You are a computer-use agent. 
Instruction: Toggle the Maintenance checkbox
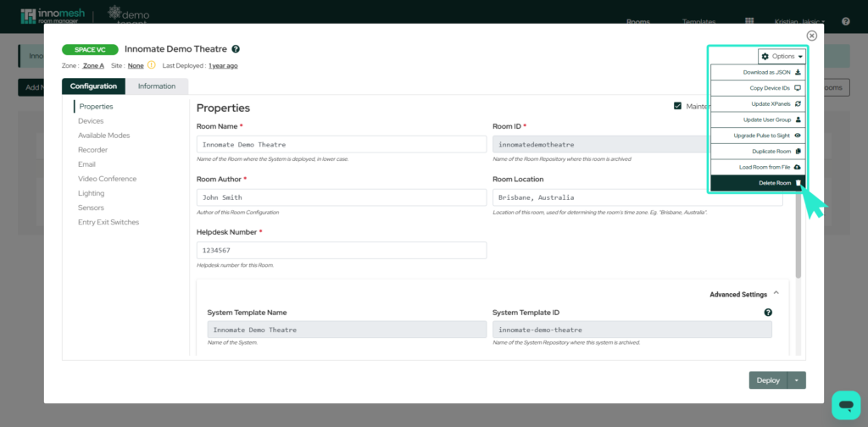[677, 106]
